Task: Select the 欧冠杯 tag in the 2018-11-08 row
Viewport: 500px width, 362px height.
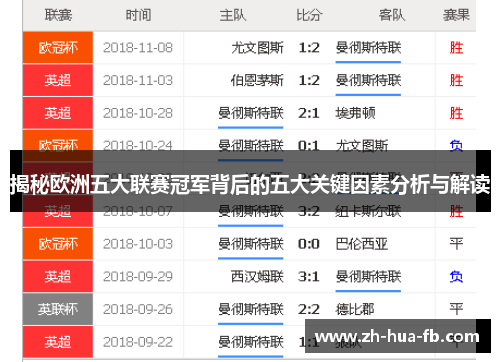Action: 58,48
